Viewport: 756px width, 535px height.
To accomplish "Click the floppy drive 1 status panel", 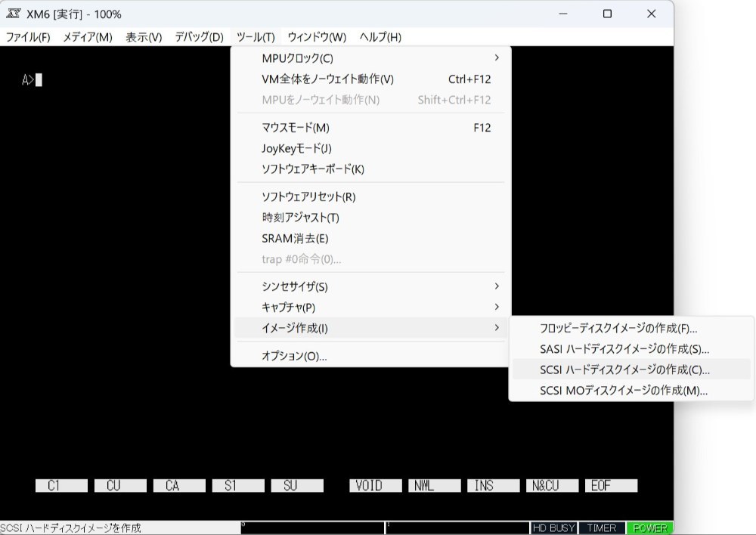I will (457, 527).
